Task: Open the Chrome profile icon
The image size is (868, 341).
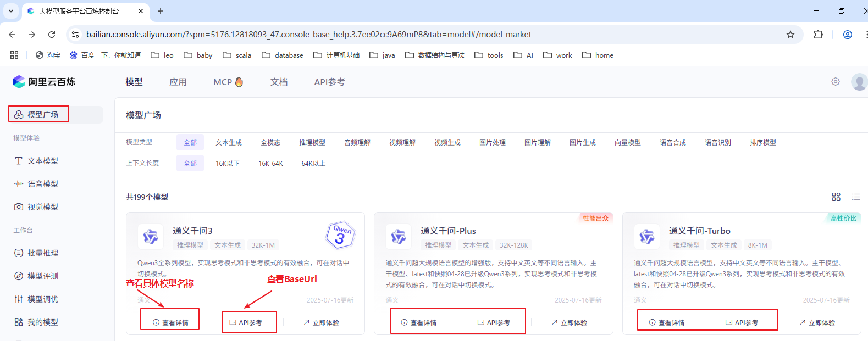Action: (848, 35)
